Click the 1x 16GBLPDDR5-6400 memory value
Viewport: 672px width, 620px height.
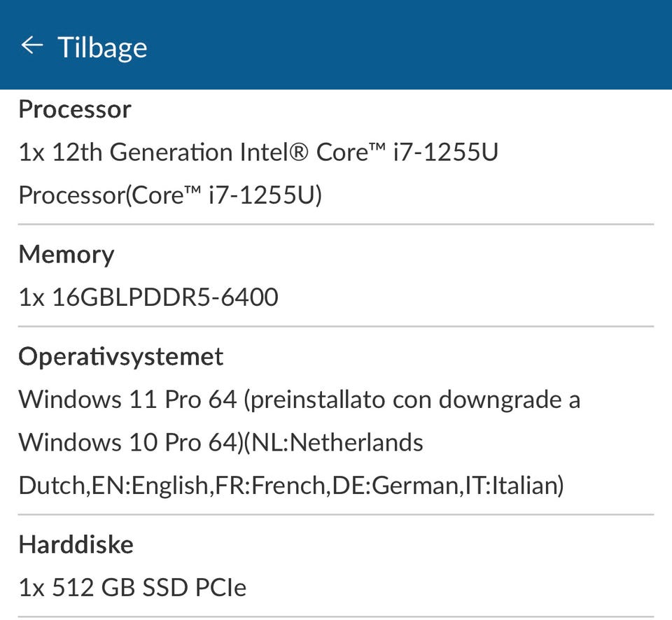pyautogui.click(x=148, y=297)
